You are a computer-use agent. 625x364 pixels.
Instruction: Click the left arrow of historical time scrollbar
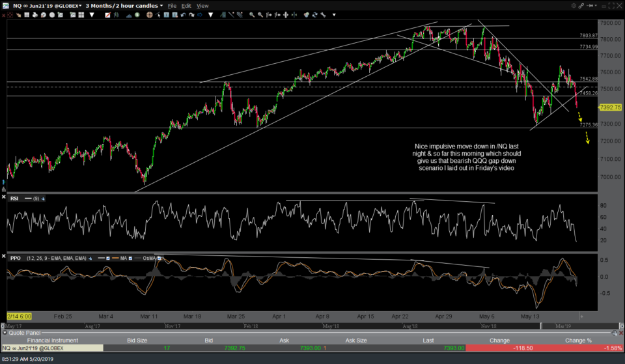coord(3,326)
